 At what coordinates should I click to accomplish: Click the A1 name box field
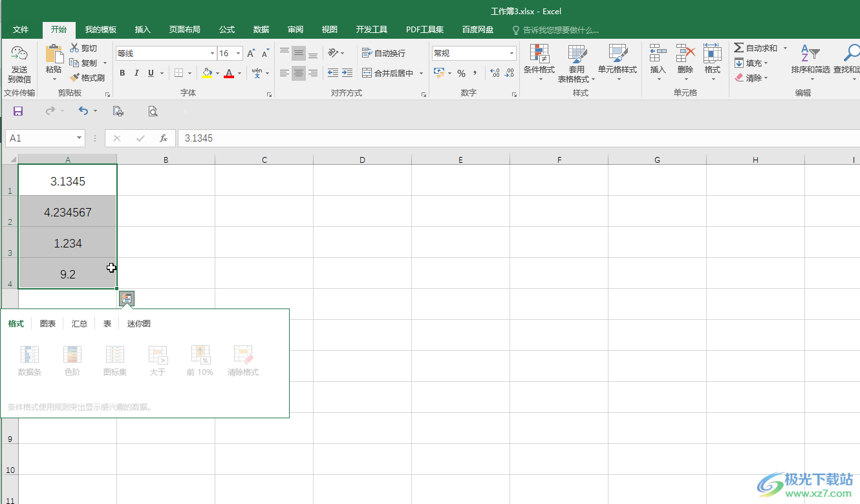(45, 138)
